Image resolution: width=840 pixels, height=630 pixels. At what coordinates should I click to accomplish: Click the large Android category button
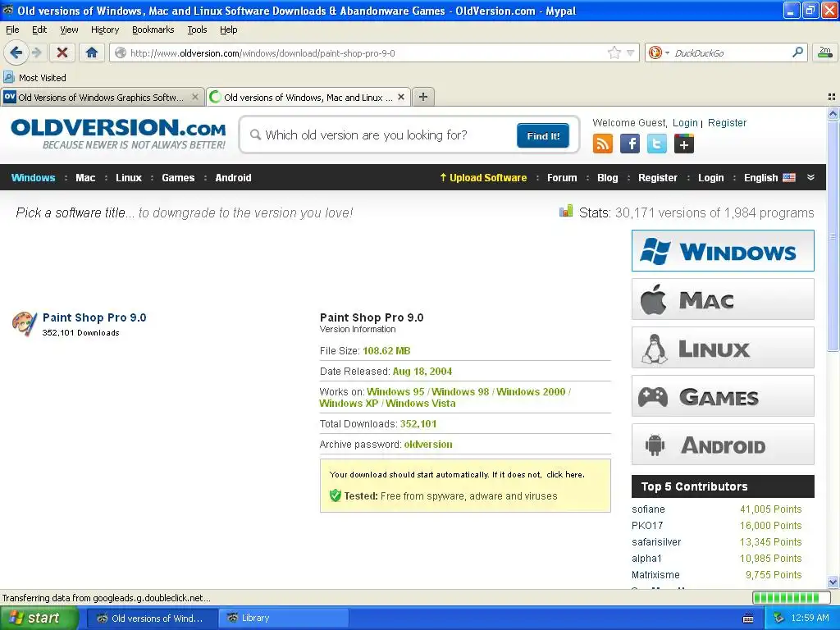[x=723, y=444]
